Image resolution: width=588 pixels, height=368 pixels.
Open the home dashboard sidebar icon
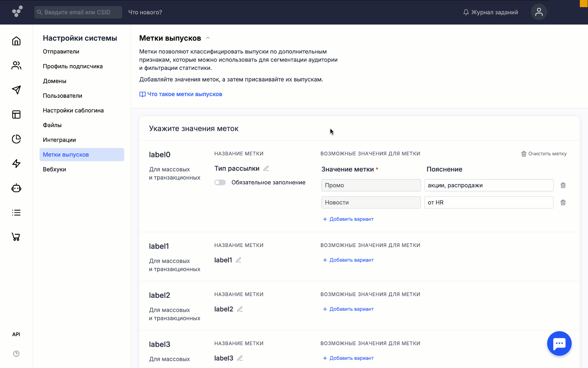pos(16,41)
